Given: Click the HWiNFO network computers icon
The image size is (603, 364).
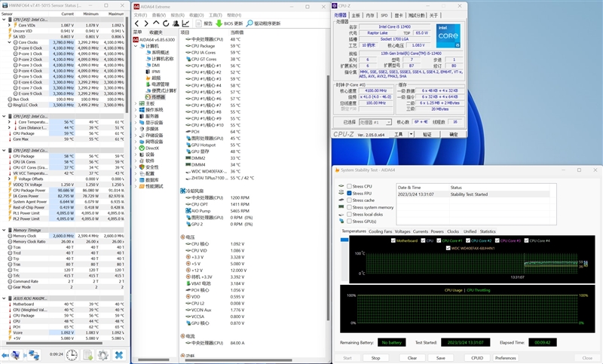Looking at the screenshot, I should pyautogui.click(x=34, y=355).
